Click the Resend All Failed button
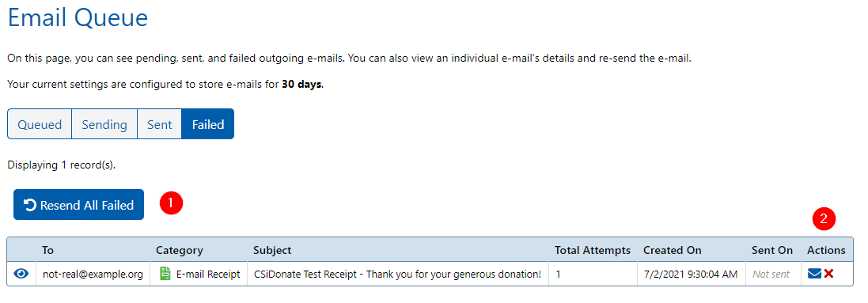Viewport: 868px width, 303px height. (78, 205)
